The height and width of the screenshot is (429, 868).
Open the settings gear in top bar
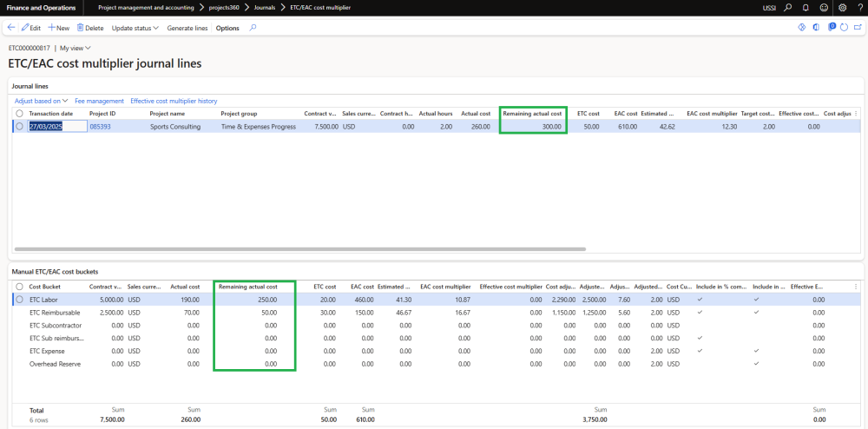coord(842,7)
